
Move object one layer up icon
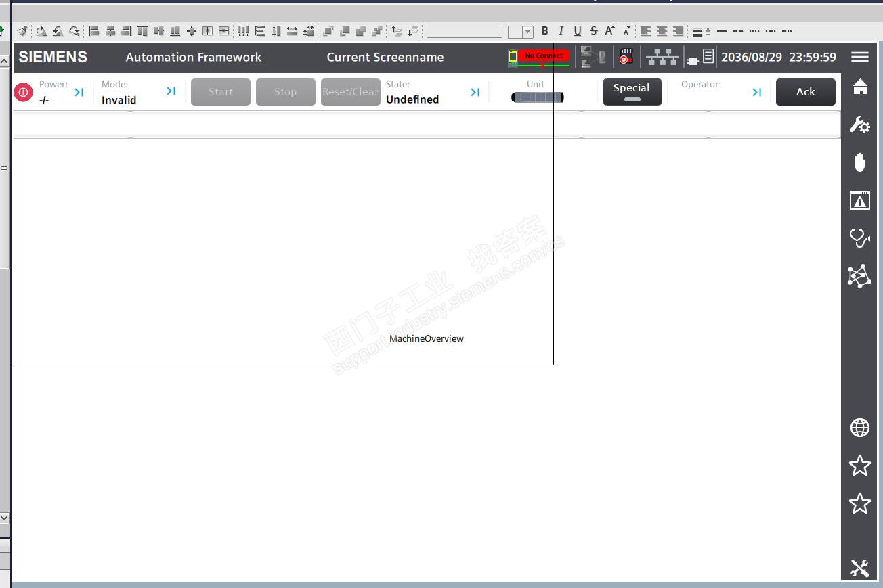coord(397,31)
